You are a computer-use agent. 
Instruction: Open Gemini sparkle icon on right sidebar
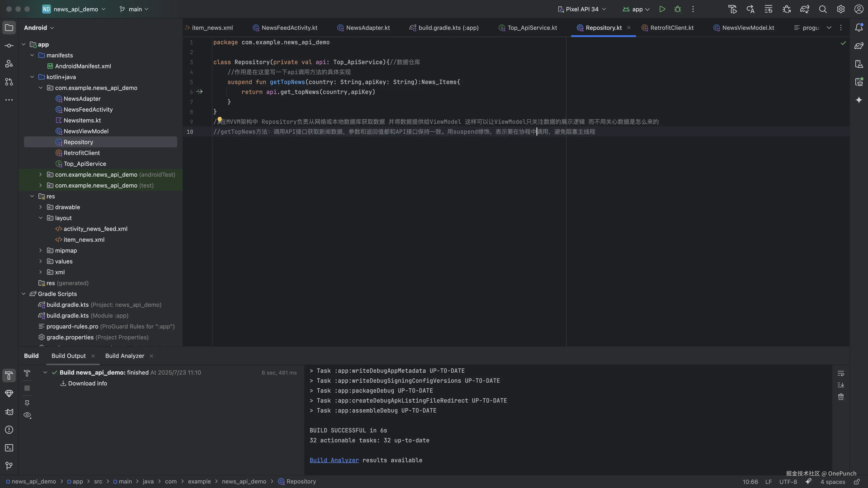point(859,100)
